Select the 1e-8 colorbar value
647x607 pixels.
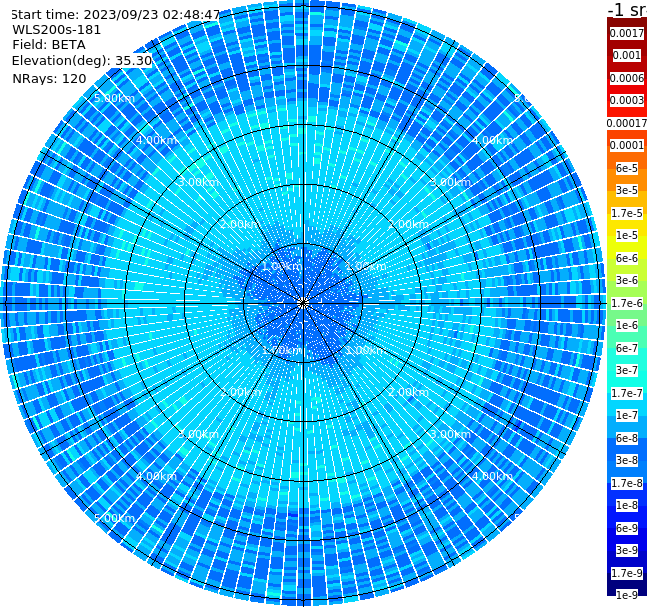tap(627, 505)
